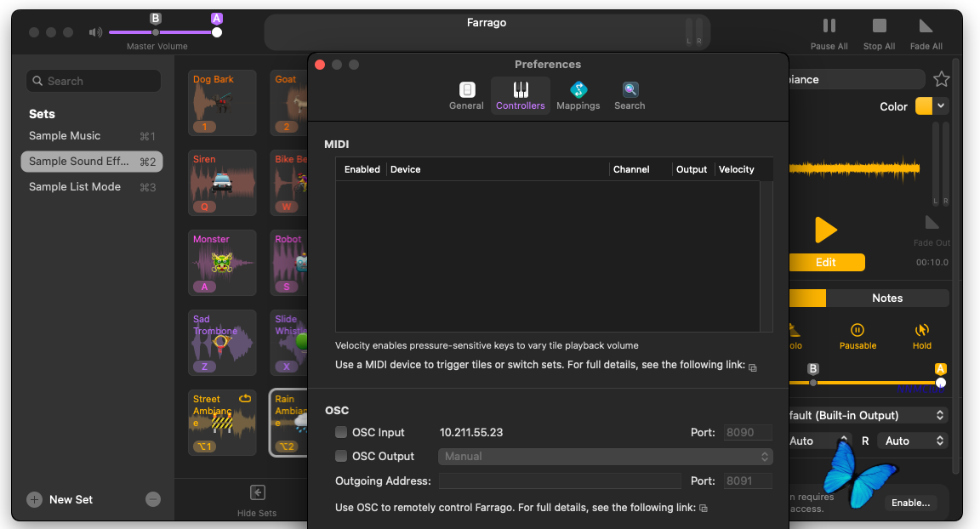Click the Edit button
Screen dimensions: 980x529
click(826, 262)
